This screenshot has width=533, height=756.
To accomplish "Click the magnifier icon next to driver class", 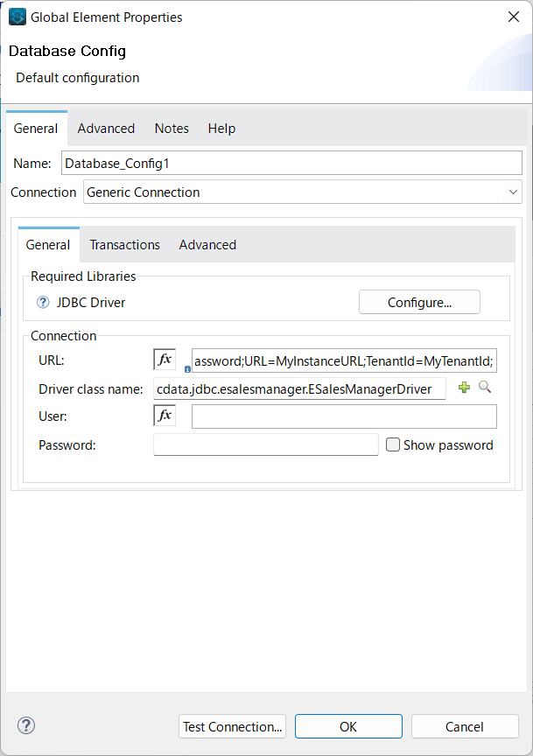I will pyautogui.click(x=485, y=388).
